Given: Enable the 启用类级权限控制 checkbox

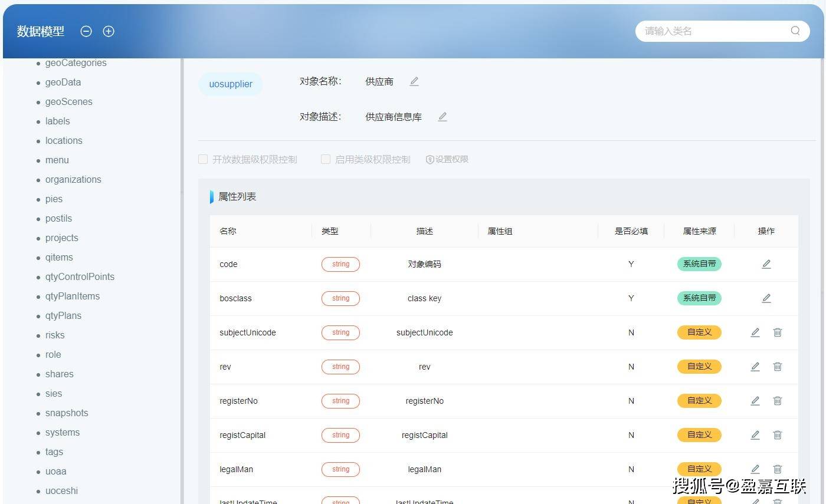Looking at the screenshot, I should 325,159.
